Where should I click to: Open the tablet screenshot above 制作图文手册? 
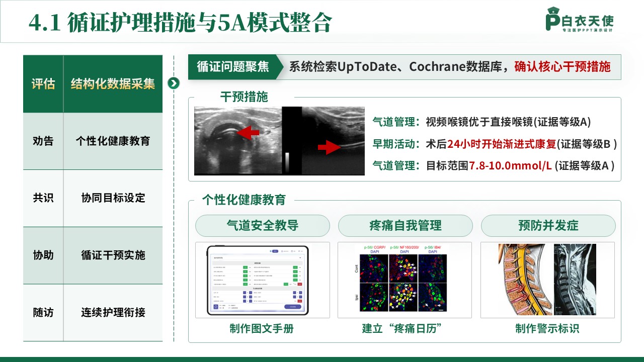pyautogui.click(x=258, y=280)
